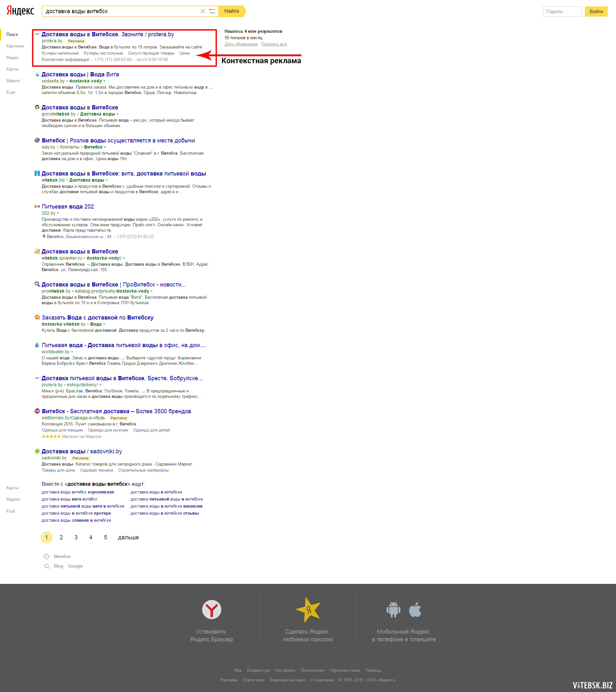Click the Пароль password field
The width and height of the screenshot is (616, 692).
(562, 12)
